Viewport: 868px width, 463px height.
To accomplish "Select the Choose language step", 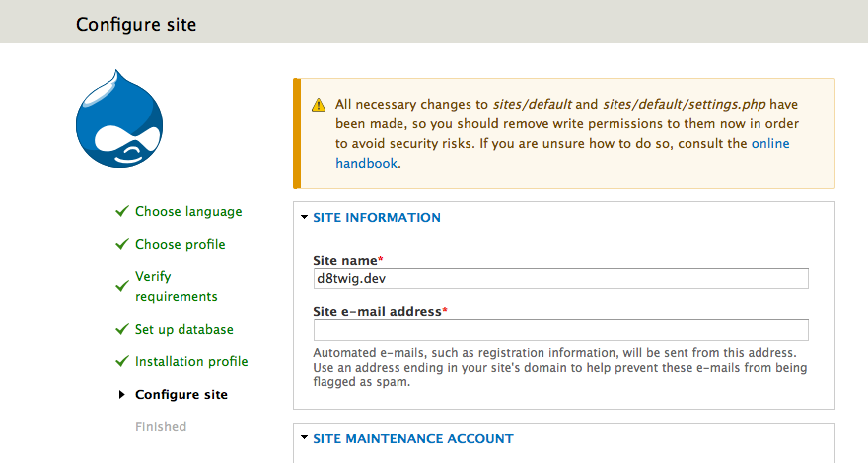I will coord(188,211).
